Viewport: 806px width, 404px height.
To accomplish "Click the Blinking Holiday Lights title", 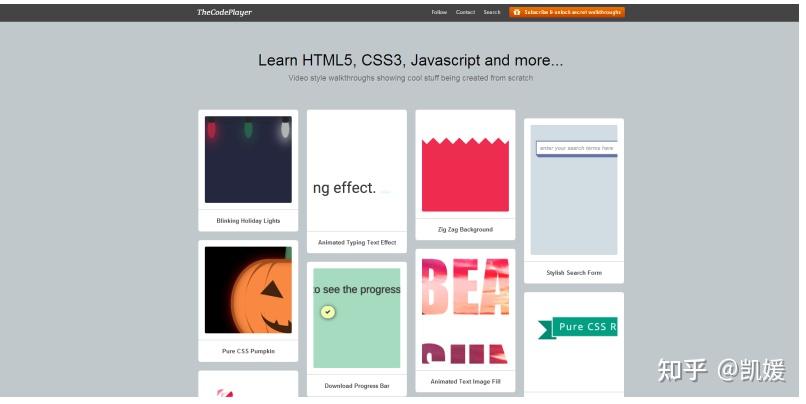I will pos(248,221).
